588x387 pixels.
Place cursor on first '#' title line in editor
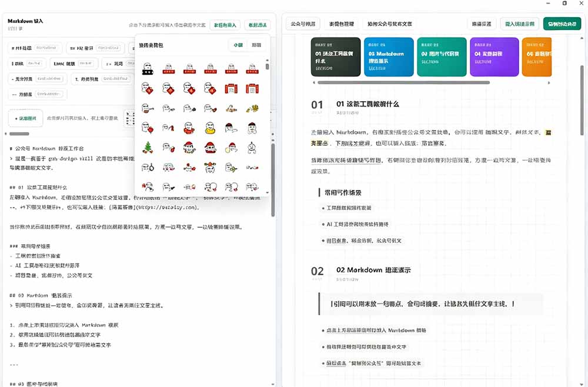[46, 148]
